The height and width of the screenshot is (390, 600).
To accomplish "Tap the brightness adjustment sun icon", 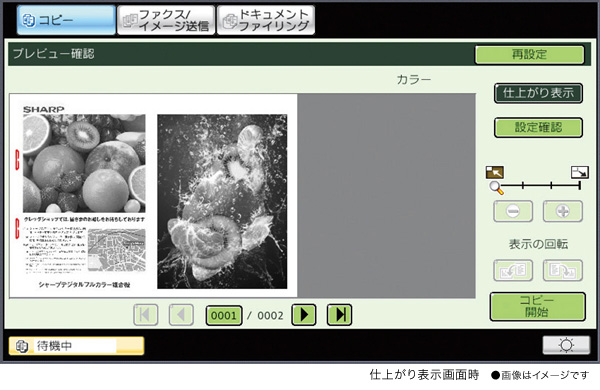I will (566, 345).
